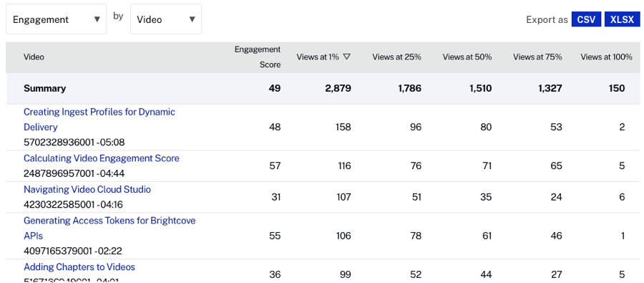Sort by Views at 75% column

pos(537,57)
